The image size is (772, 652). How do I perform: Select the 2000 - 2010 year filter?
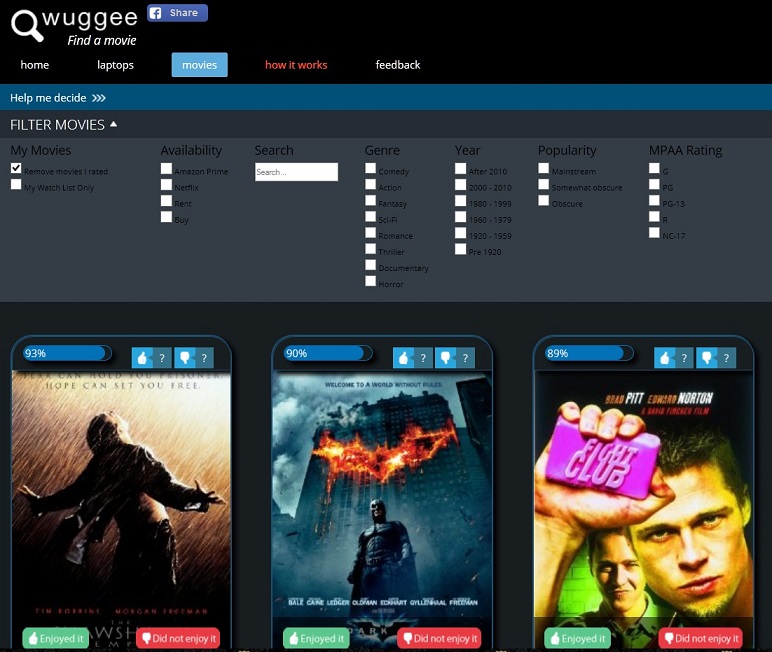point(460,185)
